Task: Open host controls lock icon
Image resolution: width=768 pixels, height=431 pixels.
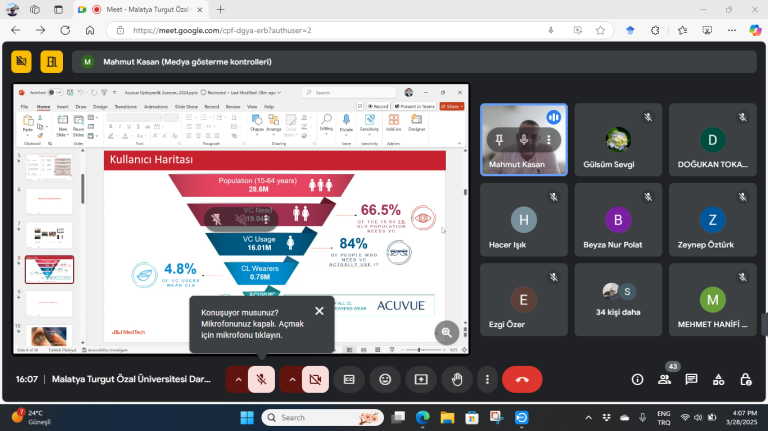Action: pyautogui.click(x=745, y=379)
